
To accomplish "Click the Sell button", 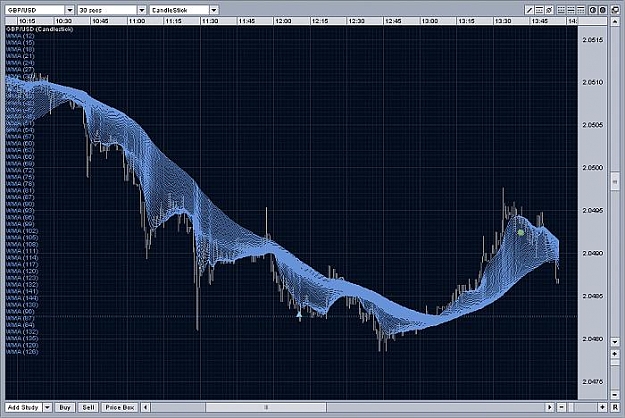I will 88,407.
